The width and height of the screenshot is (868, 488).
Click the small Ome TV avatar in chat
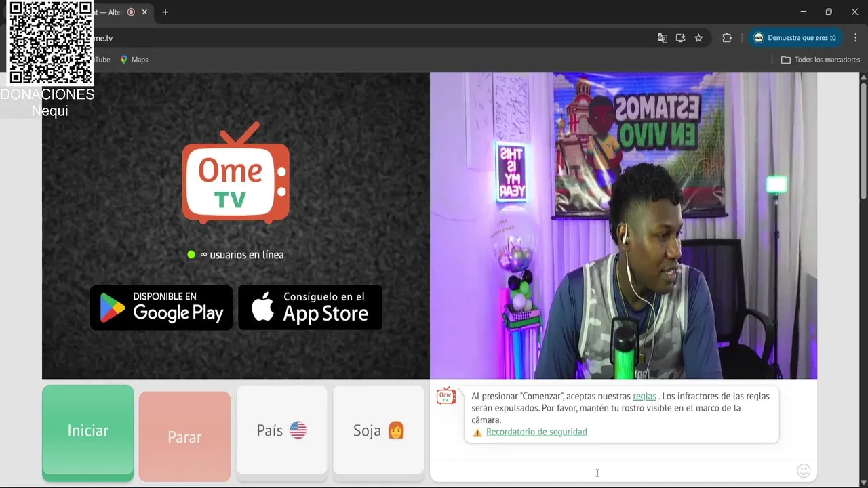pyautogui.click(x=446, y=396)
